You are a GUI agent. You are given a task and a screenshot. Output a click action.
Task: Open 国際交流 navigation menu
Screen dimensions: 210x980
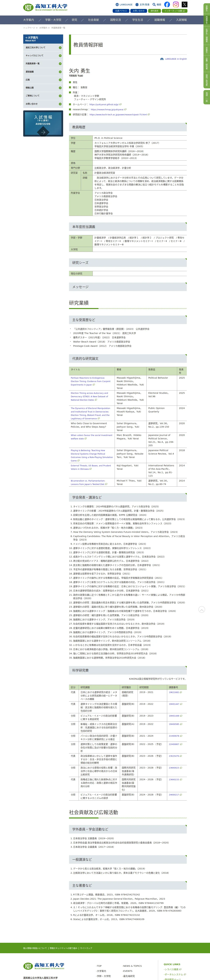[115, 20]
